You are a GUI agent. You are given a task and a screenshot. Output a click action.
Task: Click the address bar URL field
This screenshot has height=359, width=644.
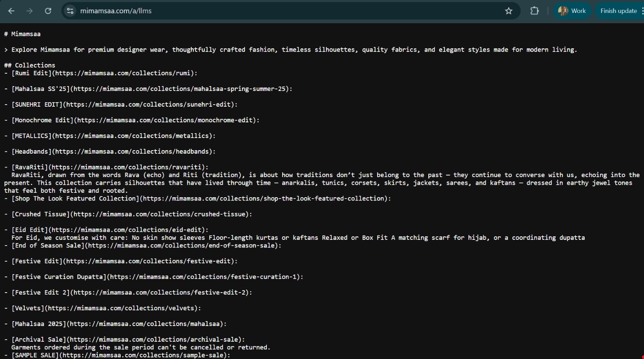282,11
